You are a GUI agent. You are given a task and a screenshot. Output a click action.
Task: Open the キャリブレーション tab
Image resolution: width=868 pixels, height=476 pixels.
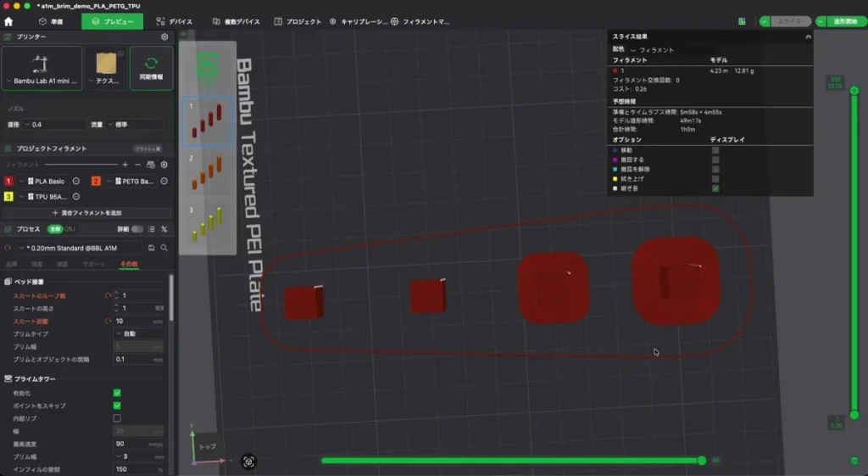(359, 21)
